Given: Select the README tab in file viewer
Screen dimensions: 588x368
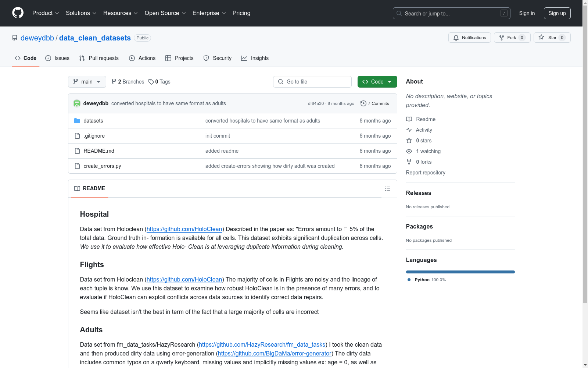Looking at the screenshot, I should 90,188.
